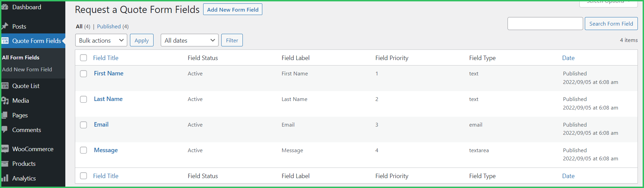
Task: Click the Pages icon in sidebar
Action: click(x=5, y=115)
